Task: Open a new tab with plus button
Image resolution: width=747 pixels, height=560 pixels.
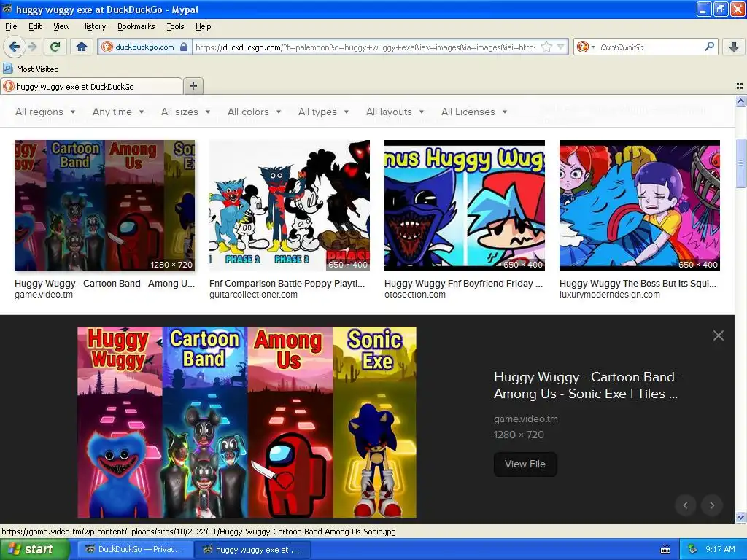Action: coord(193,86)
